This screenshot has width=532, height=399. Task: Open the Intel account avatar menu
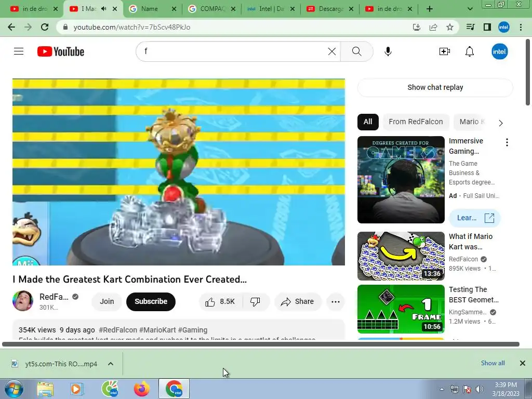point(499,51)
